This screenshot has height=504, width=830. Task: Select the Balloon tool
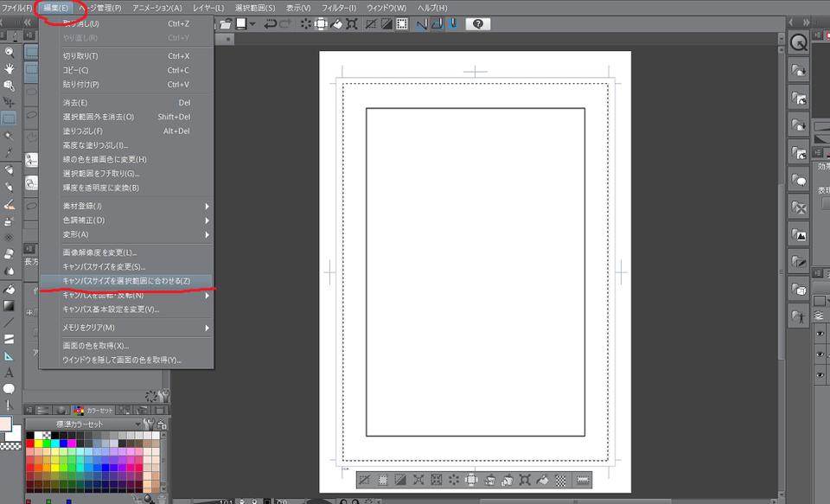[9, 389]
